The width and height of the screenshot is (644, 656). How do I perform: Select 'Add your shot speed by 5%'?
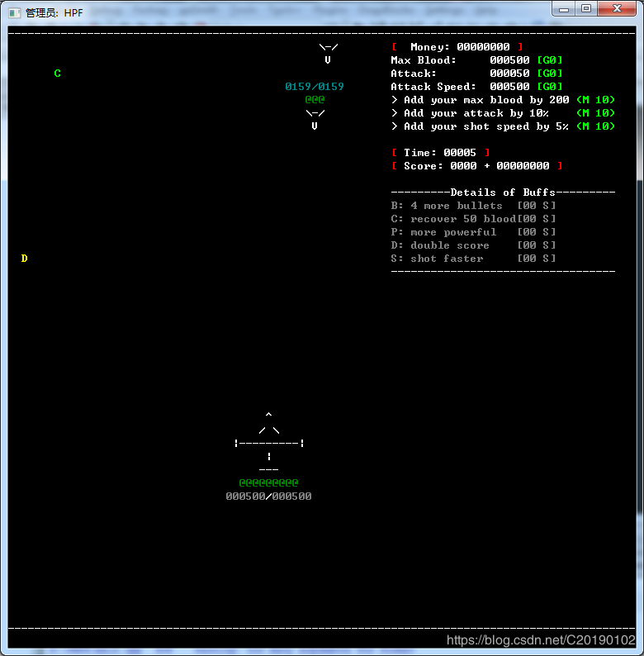[x=504, y=126]
